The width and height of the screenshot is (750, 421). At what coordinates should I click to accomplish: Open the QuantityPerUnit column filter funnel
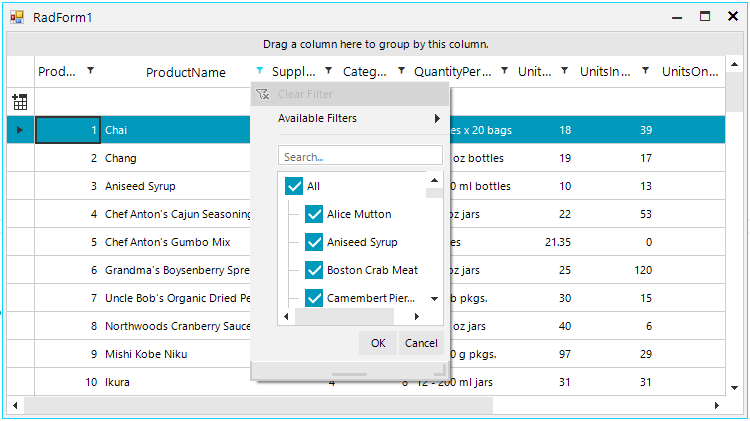coord(504,71)
